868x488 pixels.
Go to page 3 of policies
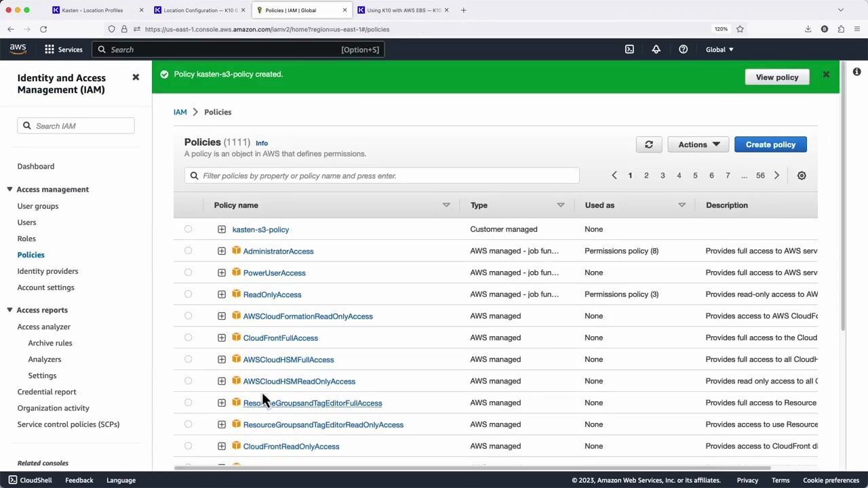pos(663,176)
